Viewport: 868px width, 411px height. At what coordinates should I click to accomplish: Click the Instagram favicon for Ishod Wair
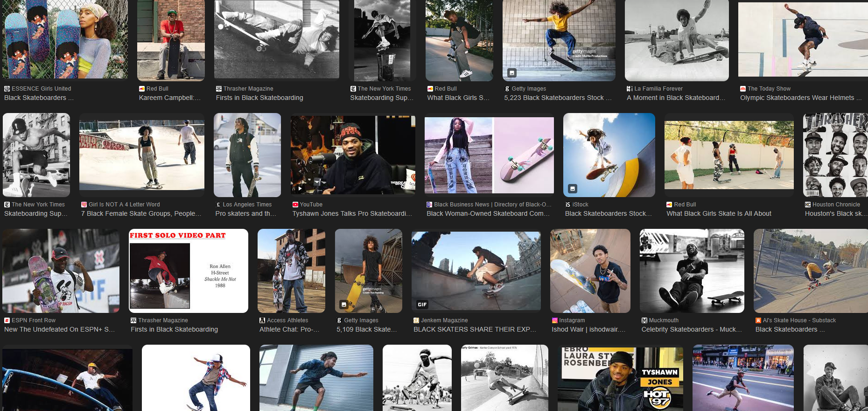[x=555, y=320]
